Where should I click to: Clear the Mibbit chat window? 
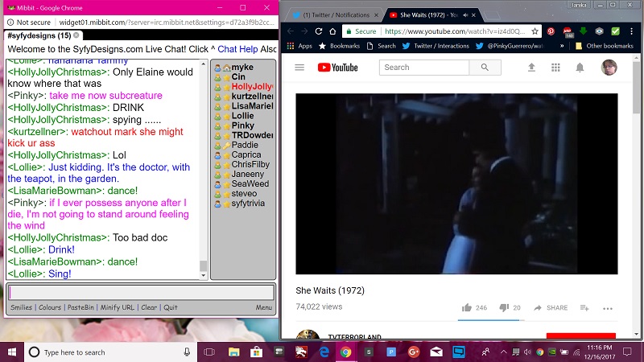[149, 307]
